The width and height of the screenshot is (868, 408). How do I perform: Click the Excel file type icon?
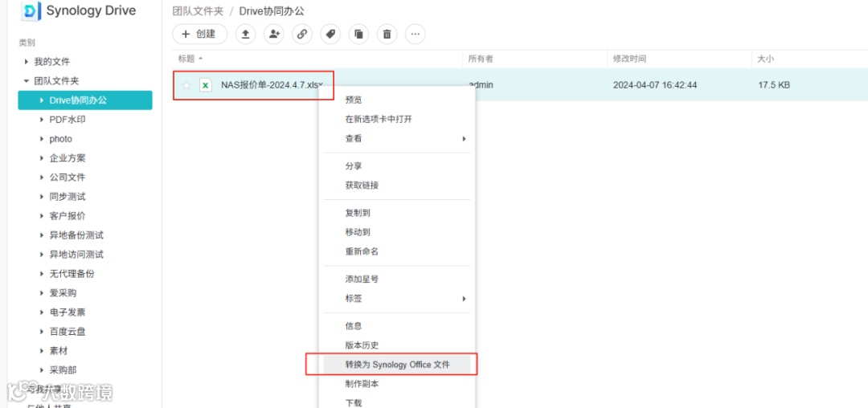pos(206,85)
